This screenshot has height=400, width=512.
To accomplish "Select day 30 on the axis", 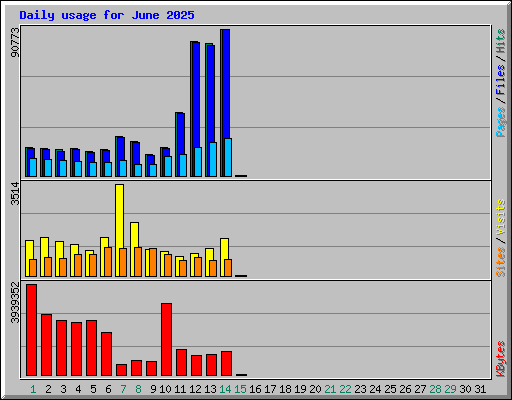I will pyautogui.click(x=465, y=389).
